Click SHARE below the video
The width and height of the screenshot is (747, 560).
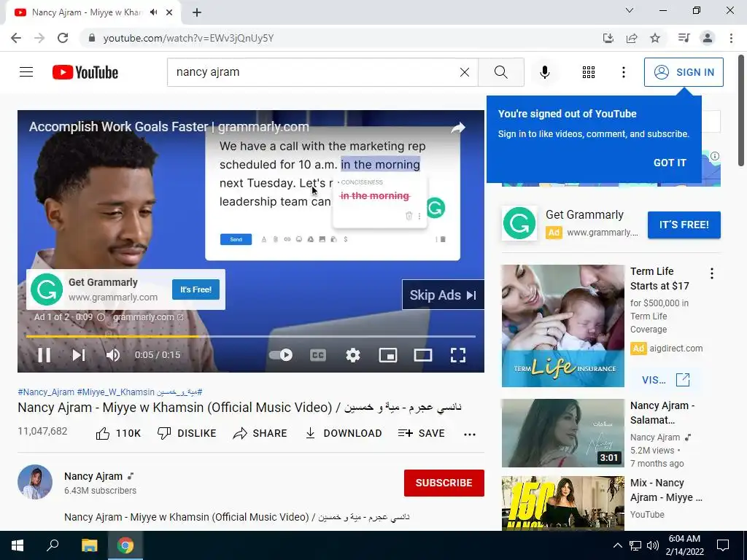pyautogui.click(x=260, y=433)
